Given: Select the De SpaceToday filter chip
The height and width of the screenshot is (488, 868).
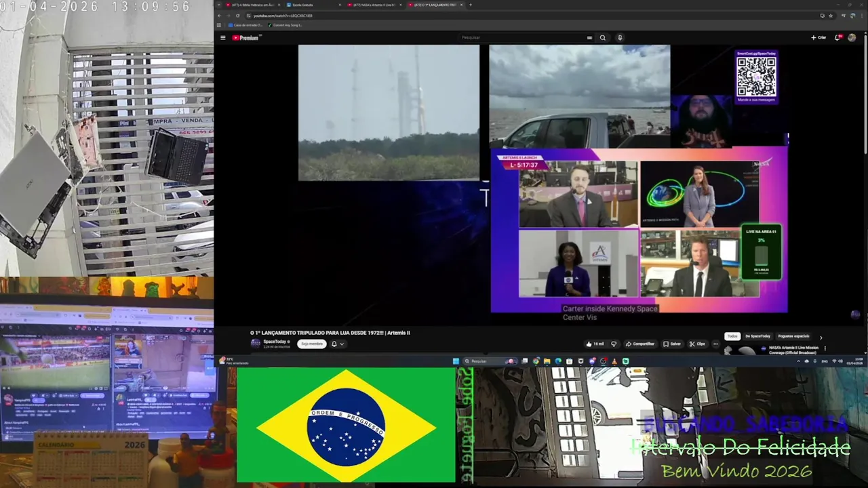Looking at the screenshot, I should (758, 336).
